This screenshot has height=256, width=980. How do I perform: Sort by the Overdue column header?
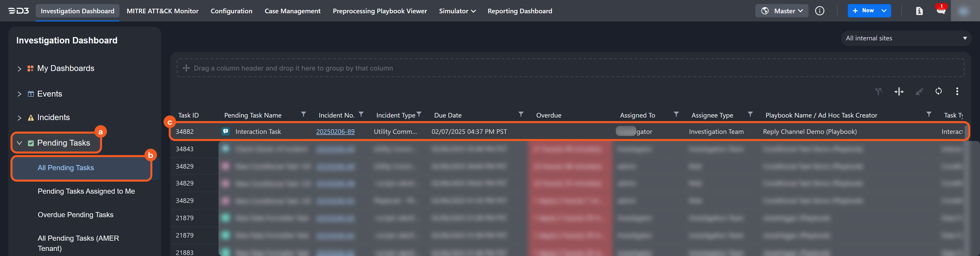coord(549,115)
